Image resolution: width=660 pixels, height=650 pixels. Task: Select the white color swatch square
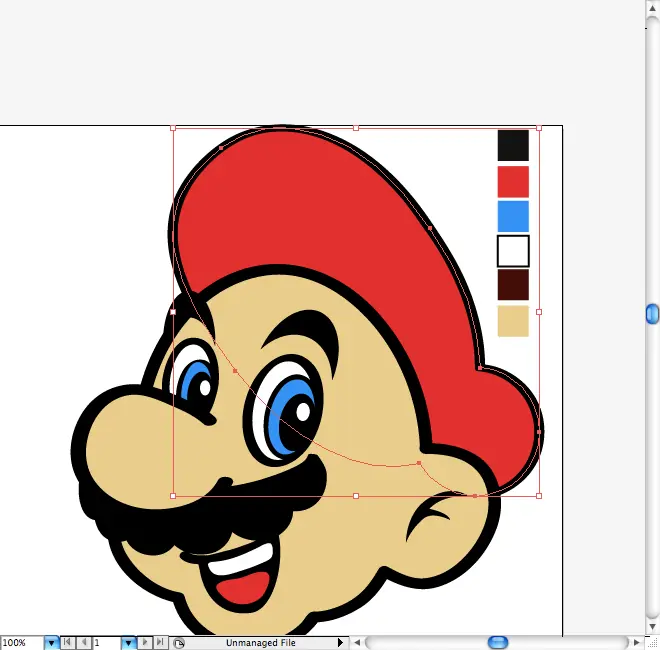pos(513,251)
